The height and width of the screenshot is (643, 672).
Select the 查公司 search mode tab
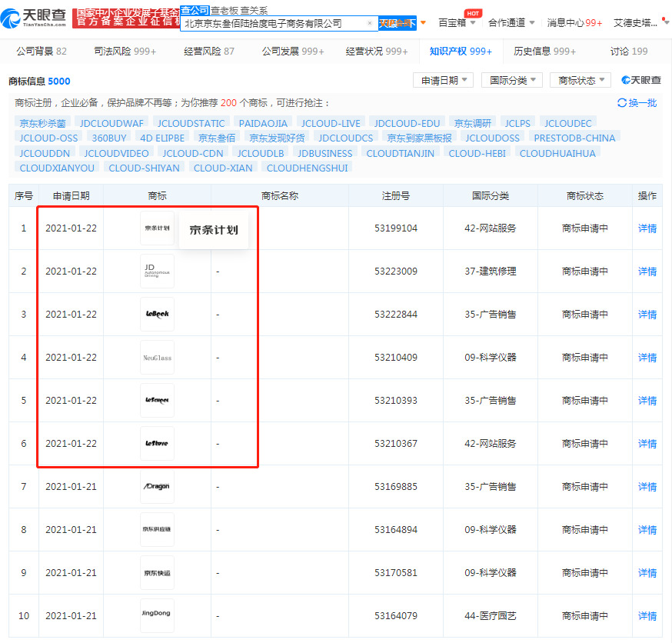click(x=195, y=10)
